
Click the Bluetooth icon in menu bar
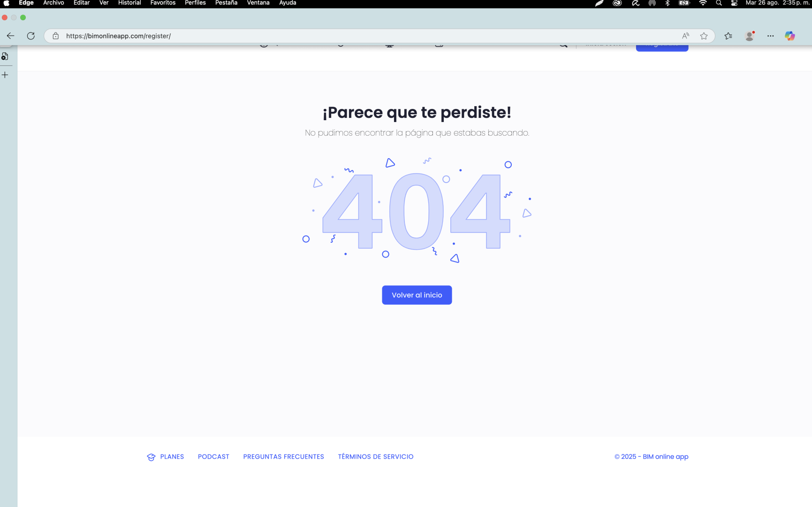tap(668, 3)
